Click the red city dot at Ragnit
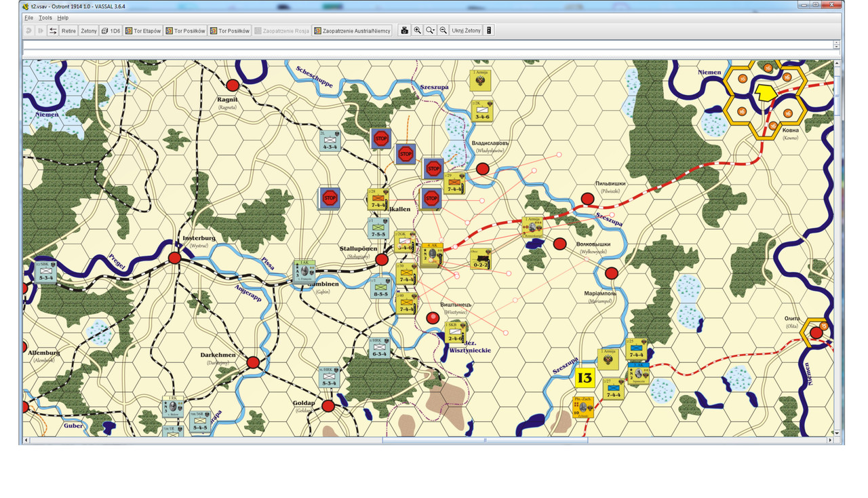Viewport: 868px width, 498px height. 233,85
